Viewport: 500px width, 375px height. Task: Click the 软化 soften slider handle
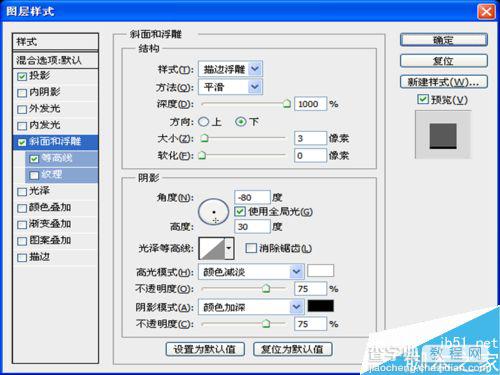point(202,155)
